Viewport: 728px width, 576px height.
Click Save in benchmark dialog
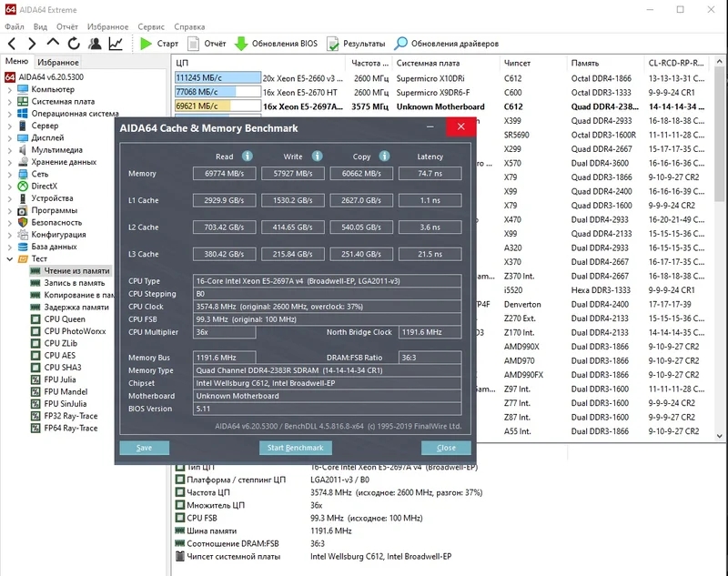click(145, 448)
